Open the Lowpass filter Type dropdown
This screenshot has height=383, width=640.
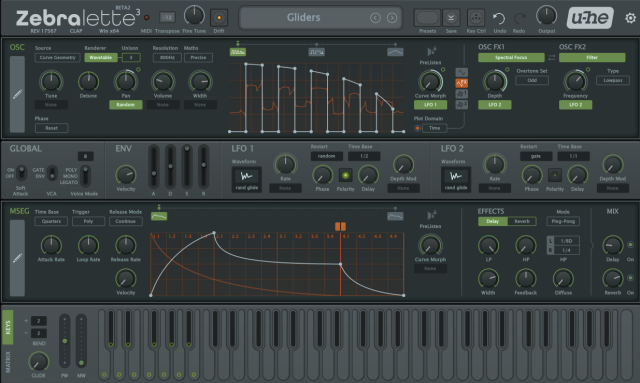(x=613, y=80)
